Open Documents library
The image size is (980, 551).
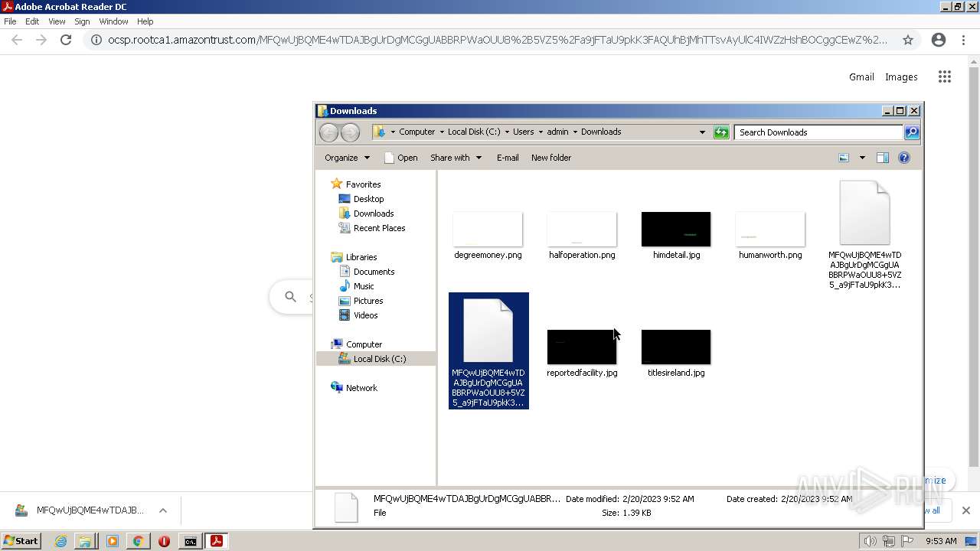[374, 272]
